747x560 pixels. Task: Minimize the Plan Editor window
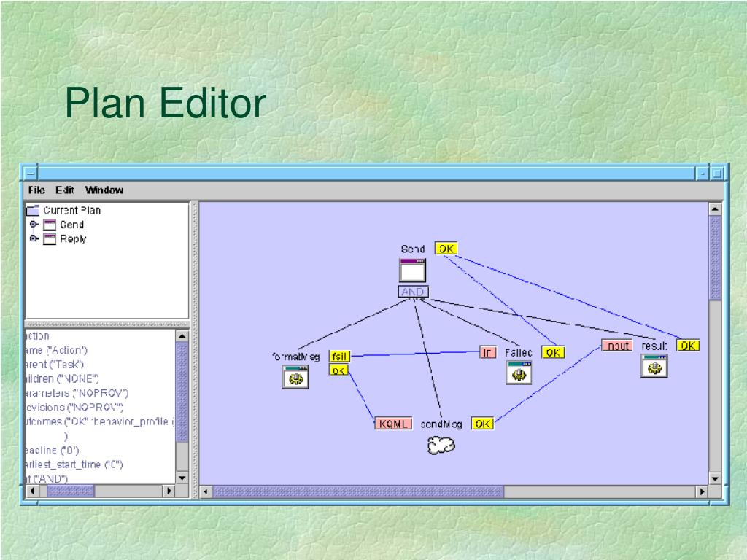pyautogui.click(x=702, y=174)
